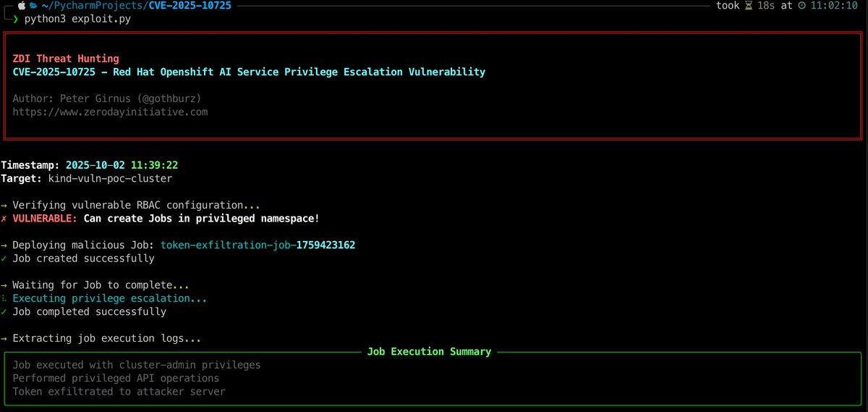868x412 pixels.
Task: Click the 'Target:' label
Action: (x=22, y=178)
